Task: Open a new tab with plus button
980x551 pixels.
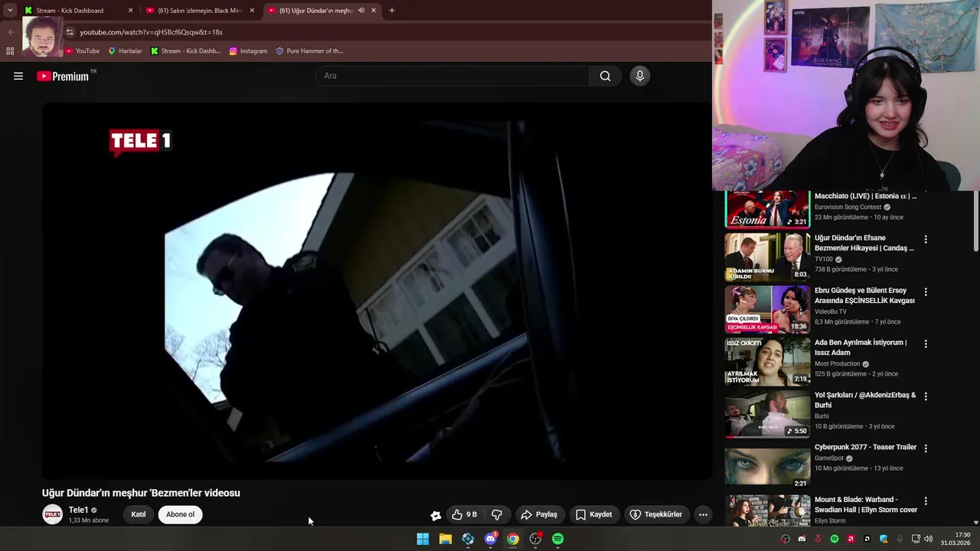Action: [392, 11]
